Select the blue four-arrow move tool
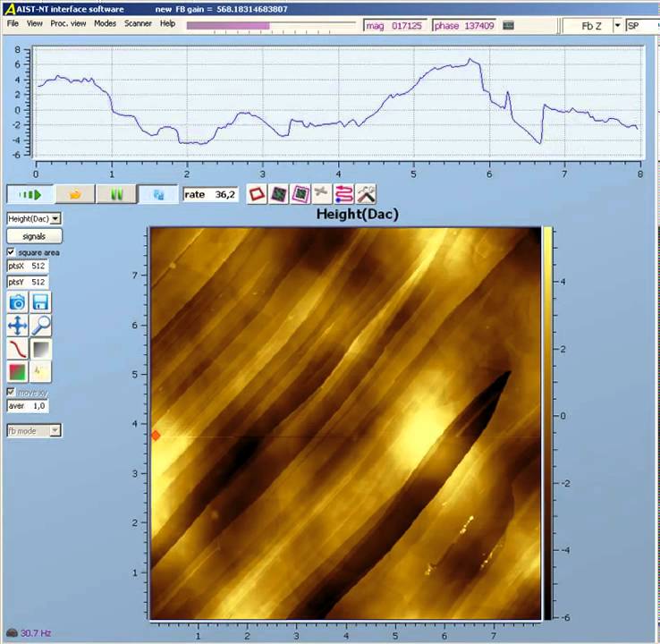The width and height of the screenshot is (660, 644). [x=17, y=326]
